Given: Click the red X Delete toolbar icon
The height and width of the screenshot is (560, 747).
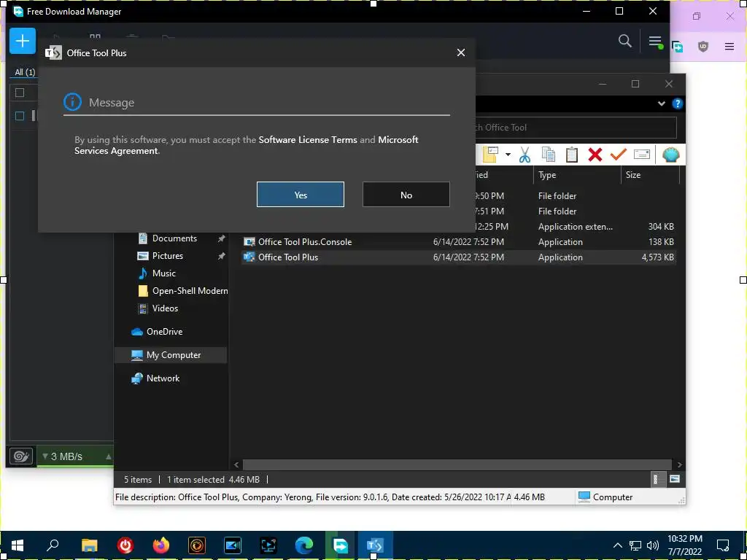Looking at the screenshot, I should coord(595,155).
